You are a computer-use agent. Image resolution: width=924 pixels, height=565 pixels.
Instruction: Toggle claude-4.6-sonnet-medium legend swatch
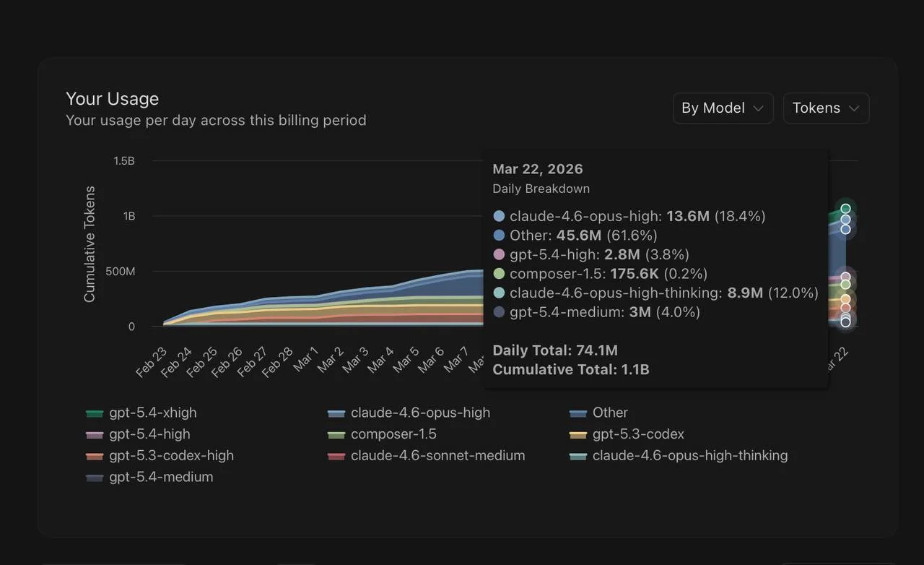click(336, 457)
